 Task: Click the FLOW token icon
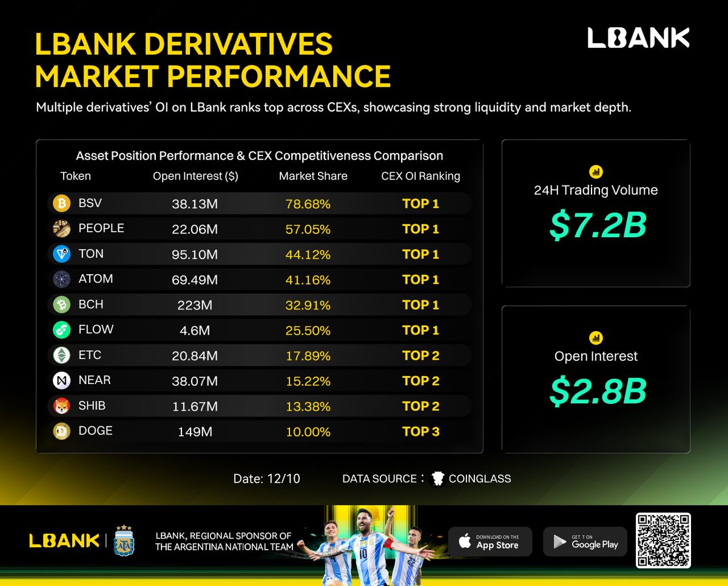coord(62,330)
